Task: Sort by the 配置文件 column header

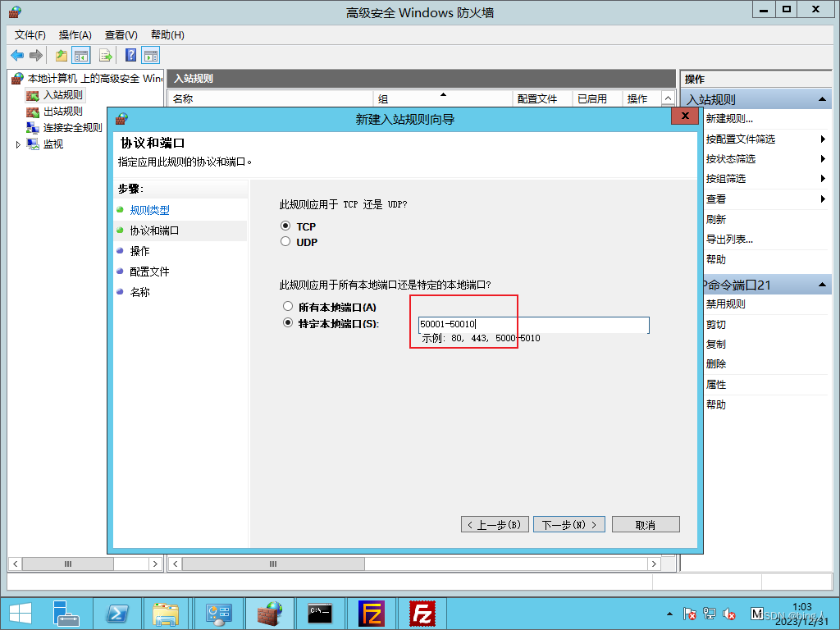Action: click(542, 98)
